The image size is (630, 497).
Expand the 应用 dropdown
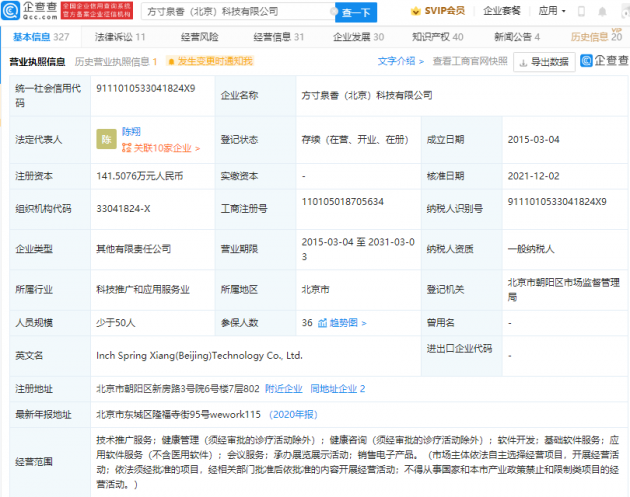point(552,11)
